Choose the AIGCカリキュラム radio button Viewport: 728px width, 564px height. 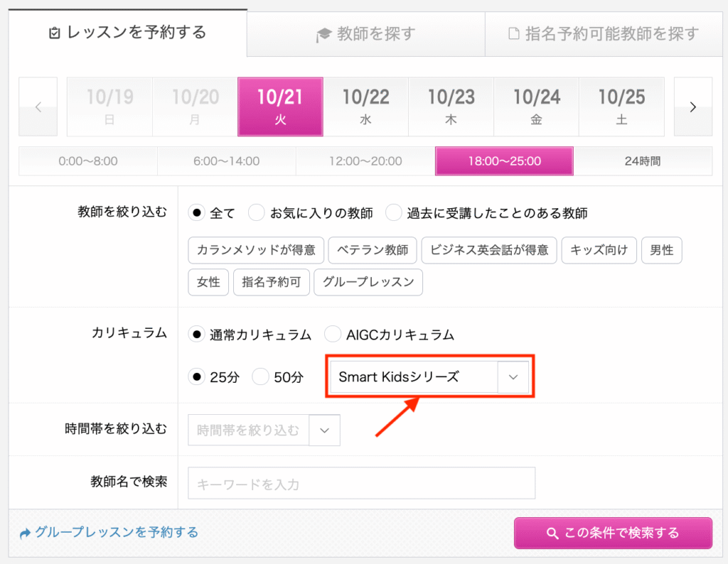coord(333,335)
